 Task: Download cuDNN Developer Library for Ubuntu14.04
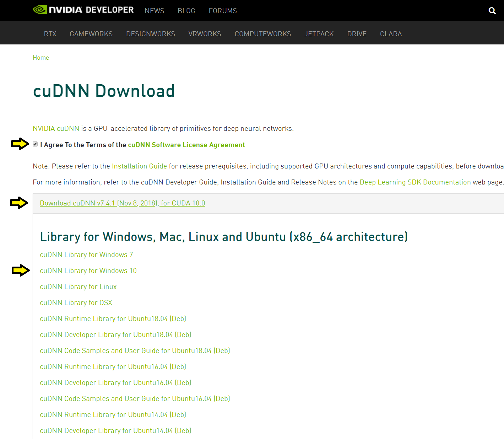coord(115,430)
